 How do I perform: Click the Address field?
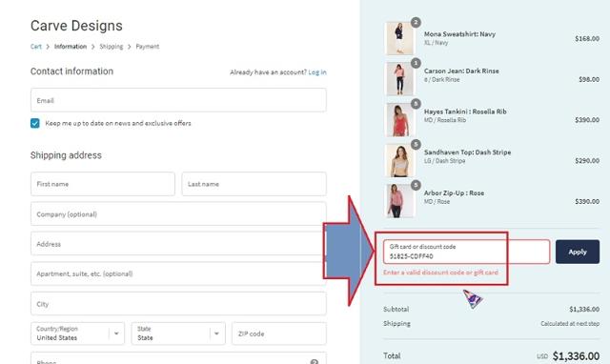coord(178,244)
